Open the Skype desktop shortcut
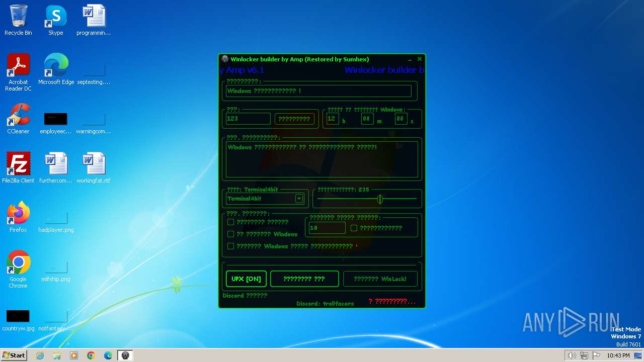 coord(56,20)
